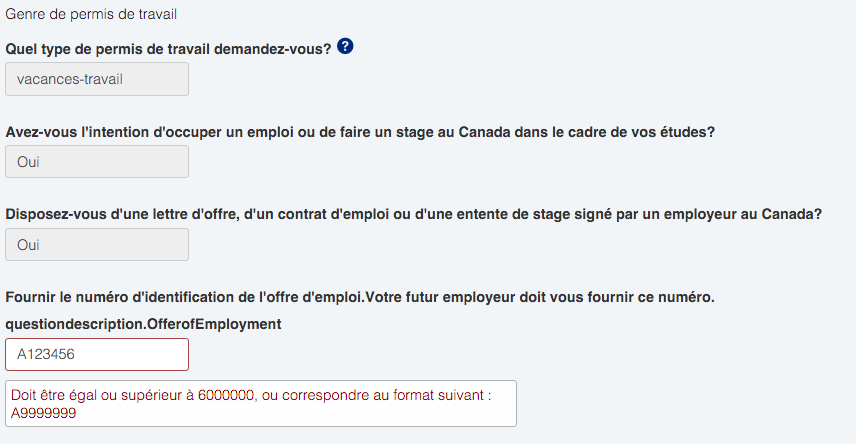Image resolution: width=856 pixels, height=444 pixels.
Task: Click the questiondescription.OfferofEmployment text
Action: (144, 324)
